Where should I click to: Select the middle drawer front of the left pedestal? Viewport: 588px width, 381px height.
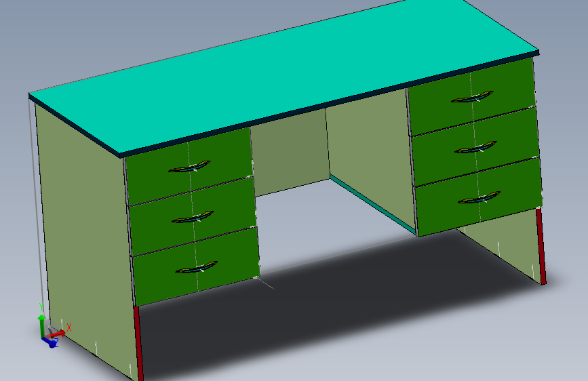(x=193, y=216)
